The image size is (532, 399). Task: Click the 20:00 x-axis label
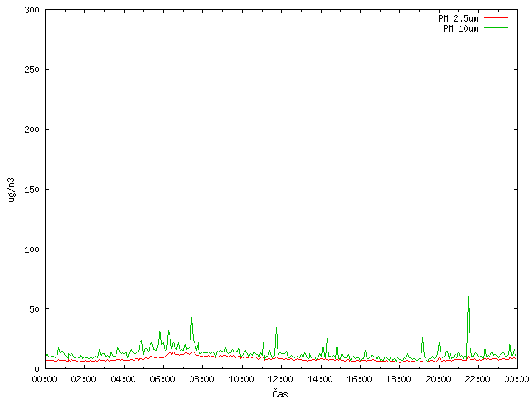point(438,379)
